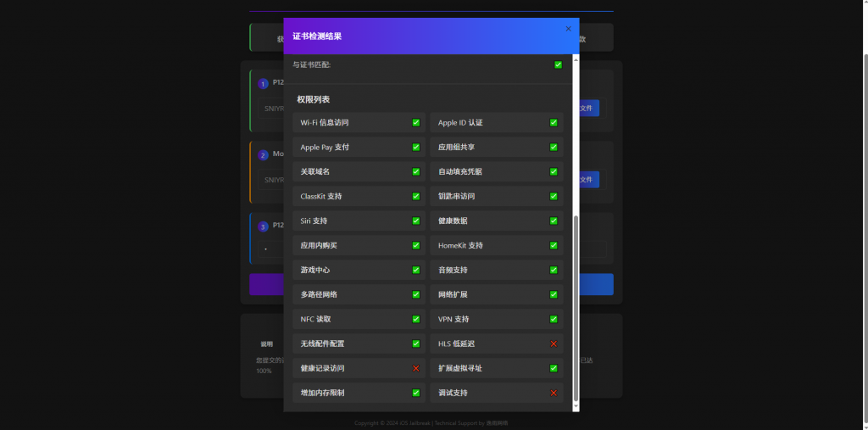Click the step 3 number badge

click(x=263, y=226)
